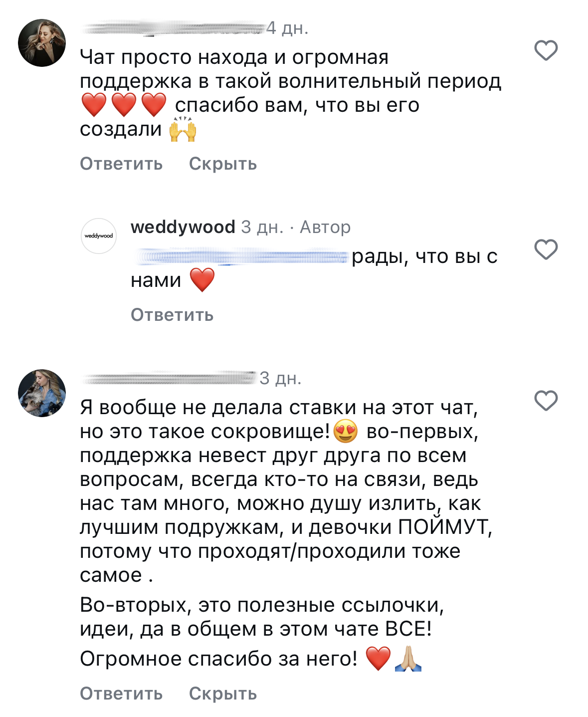The width and height of the screenshot is (588, 717).
Task: Tap the reply text "рады, что вы с нами"
Action: [424, 257]
